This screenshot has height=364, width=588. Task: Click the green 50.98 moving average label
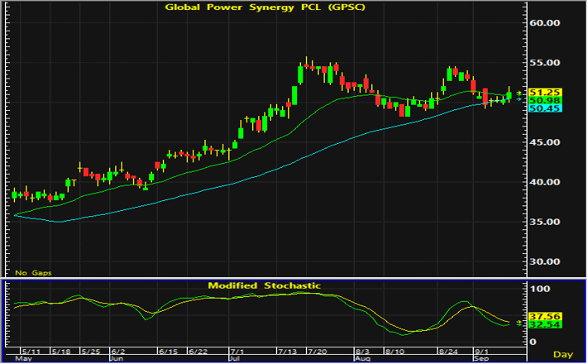[x=545, y=101]
